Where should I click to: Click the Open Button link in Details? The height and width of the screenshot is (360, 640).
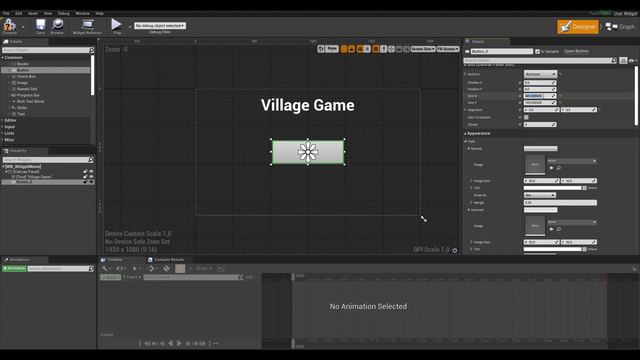pyautogui.click(x=576, y=51)
